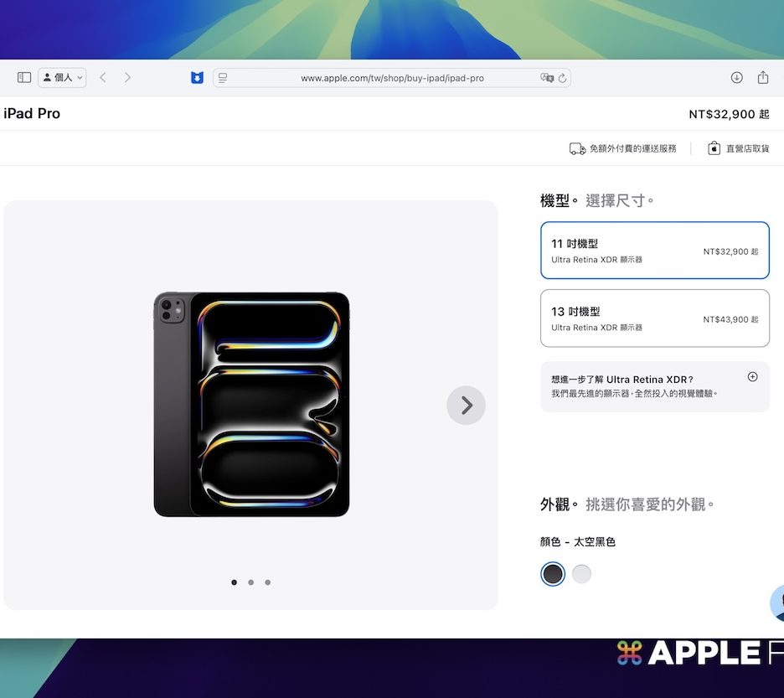The image size is (784, 698).
Task: Open 直營店取貨 store pickup link
Action: coord(738,148)
